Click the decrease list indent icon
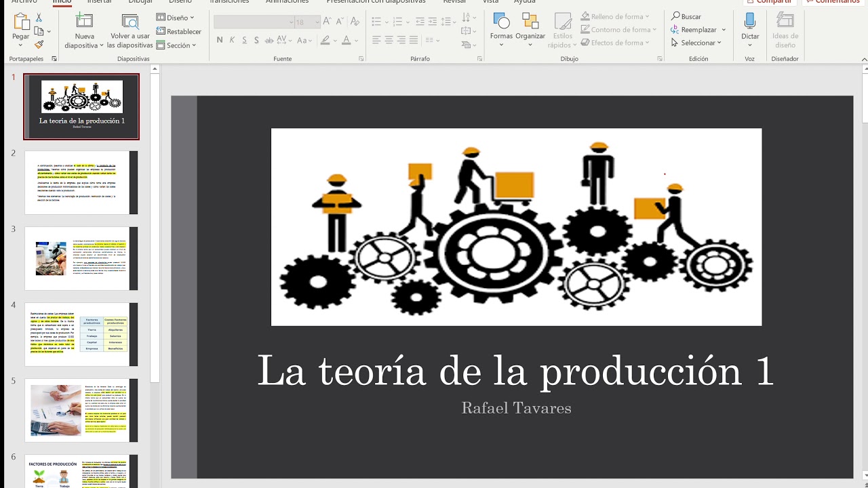Viewport: 868px width, 488px height. coord(420,22)
